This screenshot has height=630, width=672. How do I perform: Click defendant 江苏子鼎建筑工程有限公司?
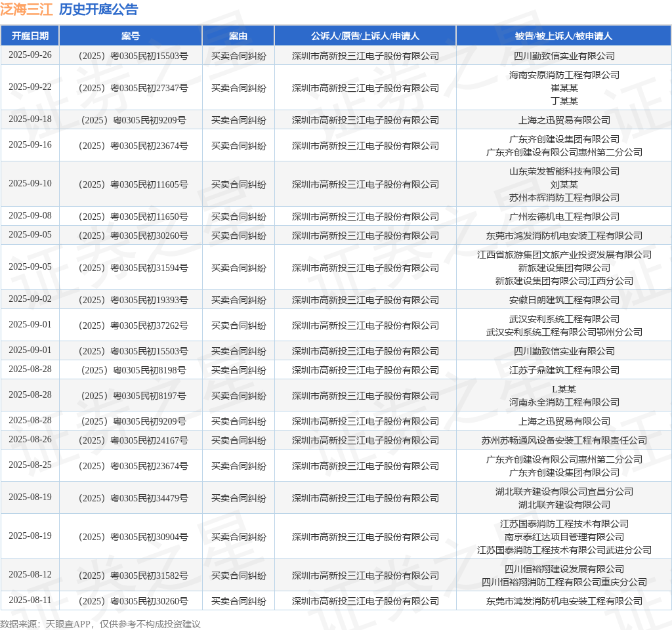coord(564,370)
